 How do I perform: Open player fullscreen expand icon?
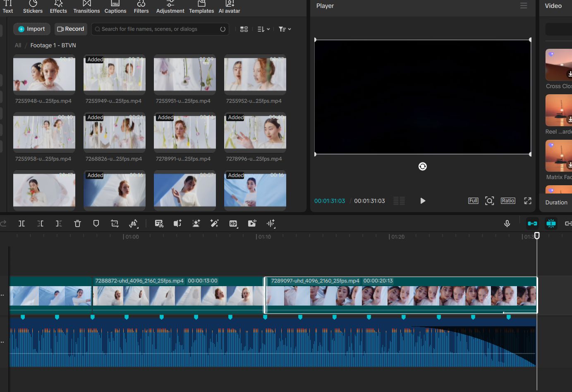click(x=528, y=201)
